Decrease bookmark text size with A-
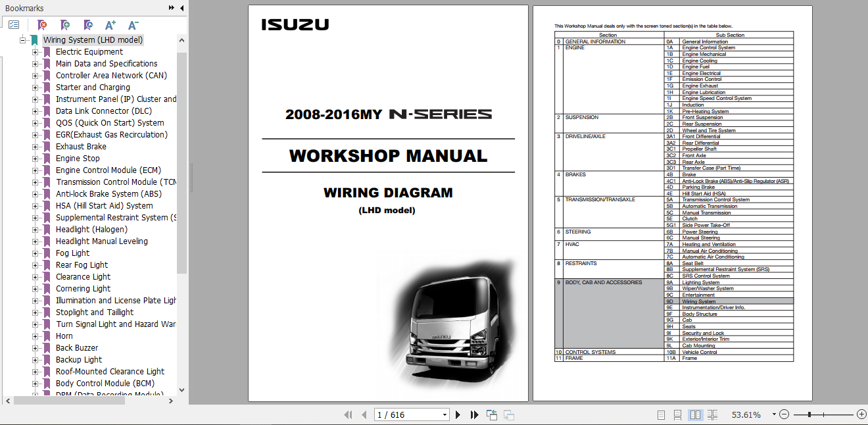Viewport: 868px width, 425px height. pyautogui.click(x=133, y=25)
